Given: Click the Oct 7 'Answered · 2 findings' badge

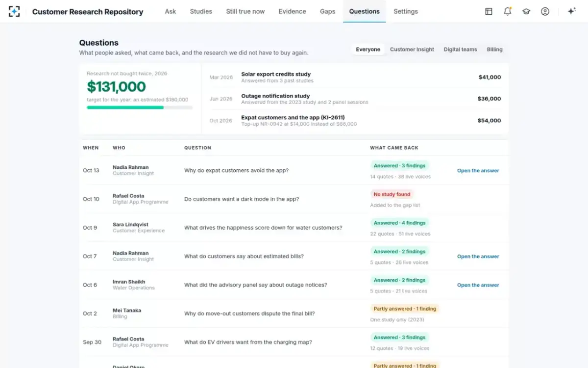Looking at the screenshot, I should (400, 252).
